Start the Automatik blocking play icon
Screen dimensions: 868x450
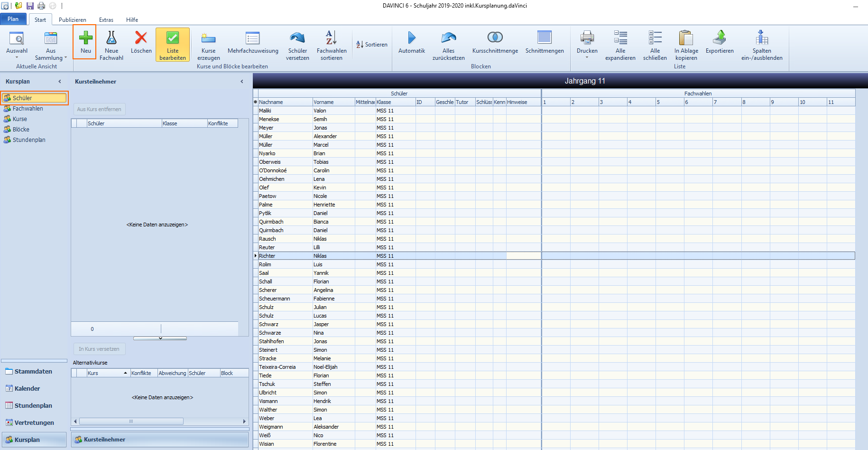[412, 37]
